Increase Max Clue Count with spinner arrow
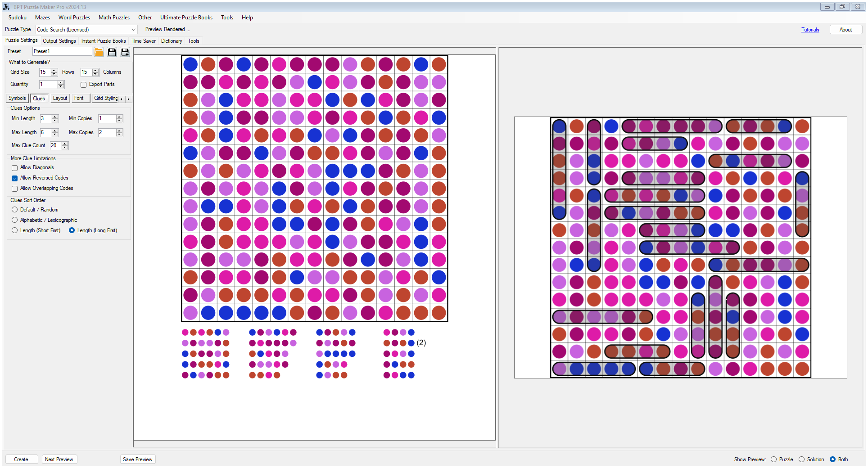The height and width of the screenshot is (468, 868). point(65,144)
